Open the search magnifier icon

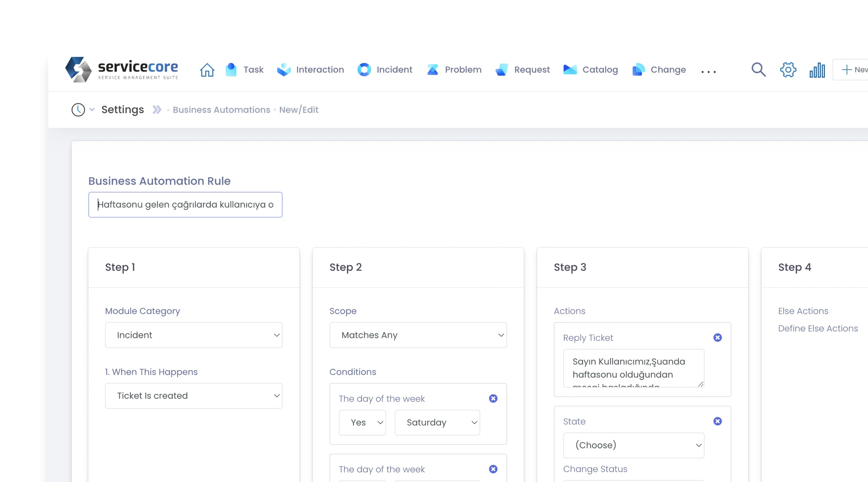point(759,70)
